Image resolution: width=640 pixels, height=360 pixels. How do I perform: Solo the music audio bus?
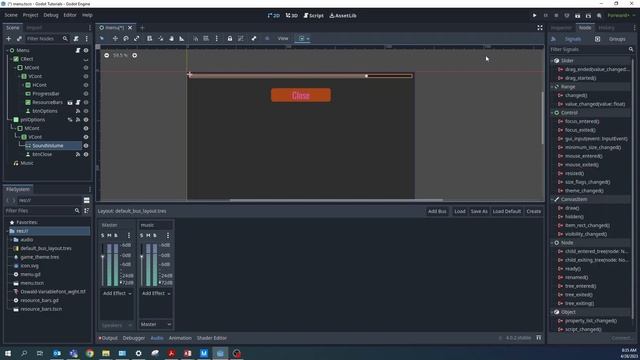click(142, 236)
